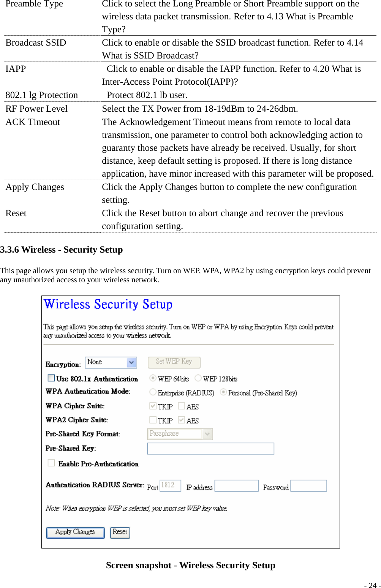Click the Pre-Shared Key Format label
This screenshot has height=588, width=381.
pyautogui.click(x=83, y=434)
